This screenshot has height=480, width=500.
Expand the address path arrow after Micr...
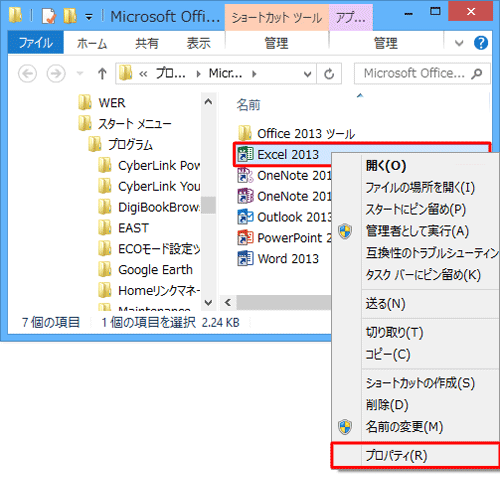click(254, 74)
